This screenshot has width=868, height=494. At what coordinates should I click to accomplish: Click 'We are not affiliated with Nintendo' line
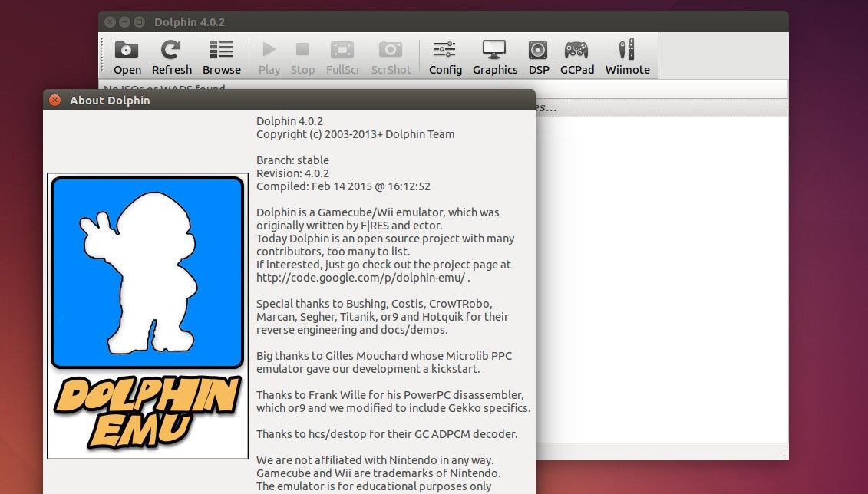375,460
